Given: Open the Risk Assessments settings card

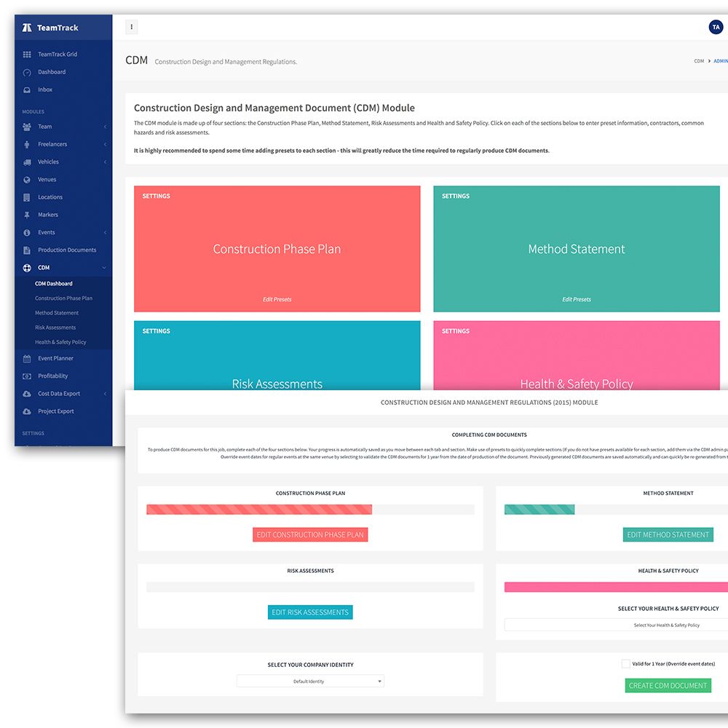Looking at the screenshot, I should pos(277,356).
